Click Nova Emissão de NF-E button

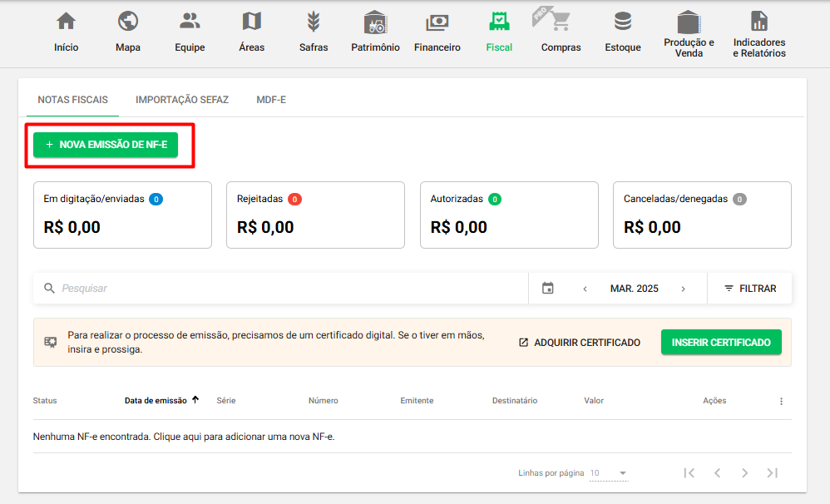[x=106, y=145]
